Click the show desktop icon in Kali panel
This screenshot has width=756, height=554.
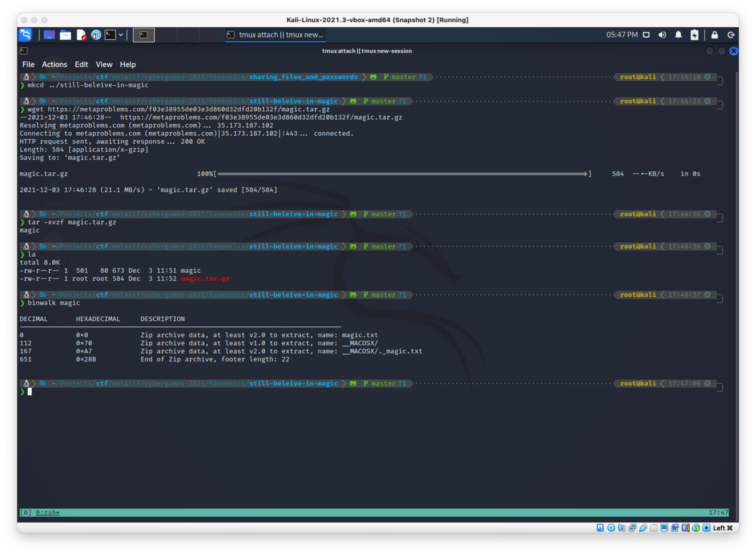(49, 35)
